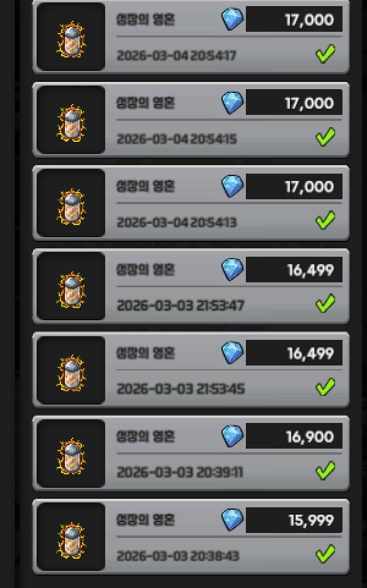Screen dimensions: 367x588
Task: Click the diamond gem beside the 15,999 price
Action: click(x=232, y=520)
